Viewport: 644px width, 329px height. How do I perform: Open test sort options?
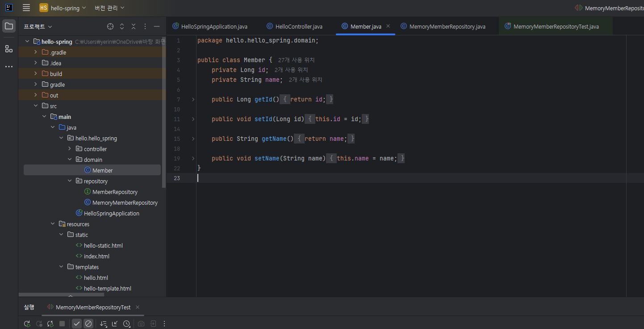pos(103,324)
